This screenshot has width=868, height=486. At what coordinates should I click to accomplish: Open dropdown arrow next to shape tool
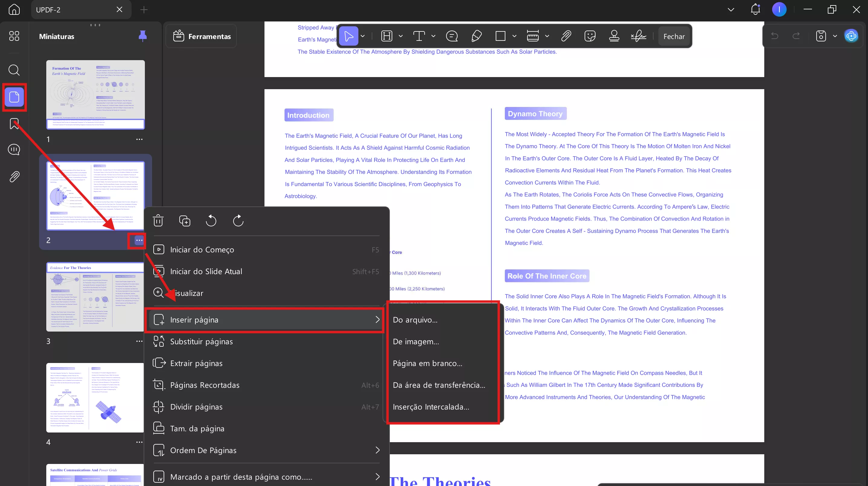tap(514, 36)
